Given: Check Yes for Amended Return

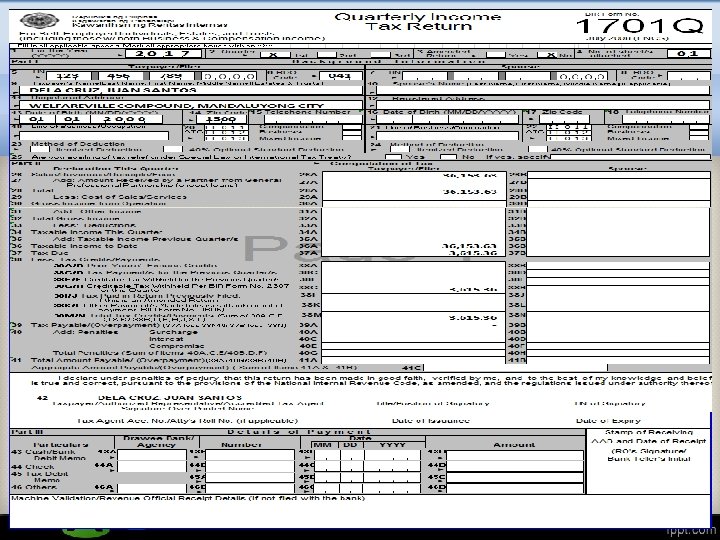Looking at the screenshot, I should click(495, 54).
